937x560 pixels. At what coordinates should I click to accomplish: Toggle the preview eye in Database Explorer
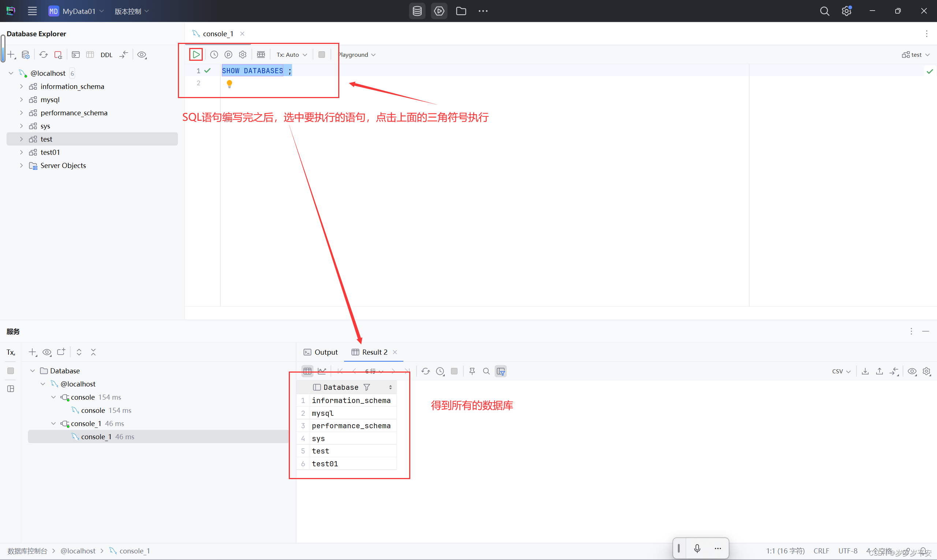[142, 55]
